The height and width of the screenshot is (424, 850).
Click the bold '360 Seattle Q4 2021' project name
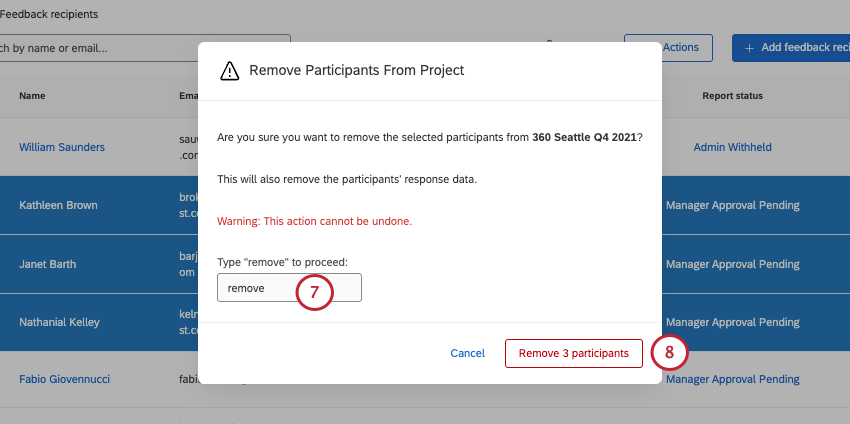coord(584,137)
